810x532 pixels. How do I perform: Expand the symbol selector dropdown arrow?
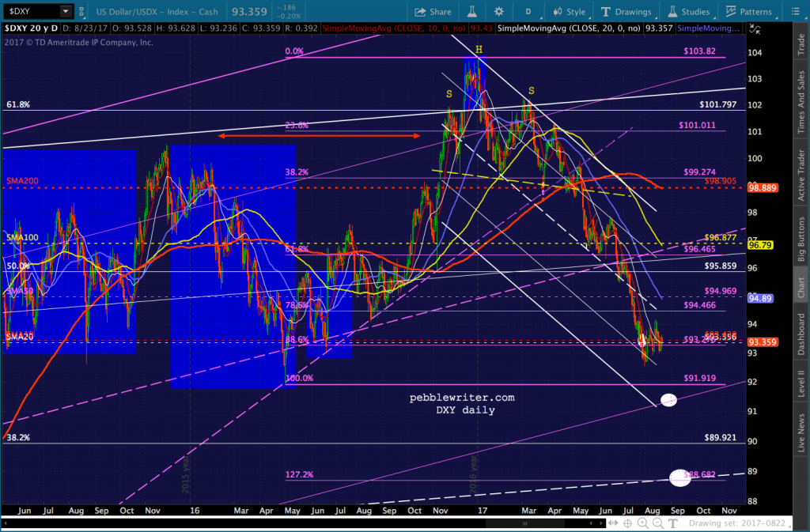(66, 11)
